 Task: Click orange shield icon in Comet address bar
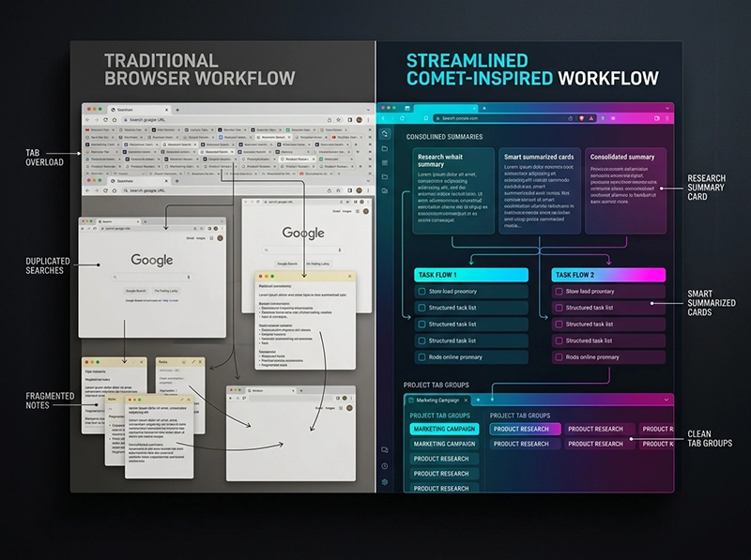(581, 118)
